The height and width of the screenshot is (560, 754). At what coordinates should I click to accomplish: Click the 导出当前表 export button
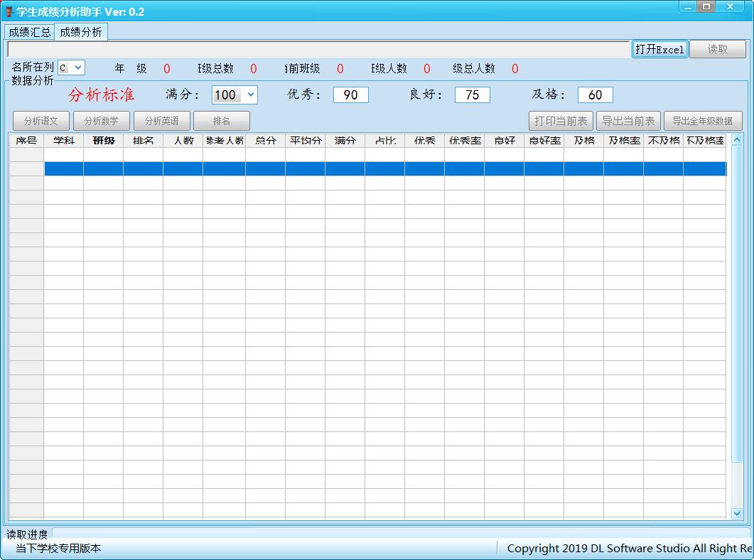[x=628, y=120]
